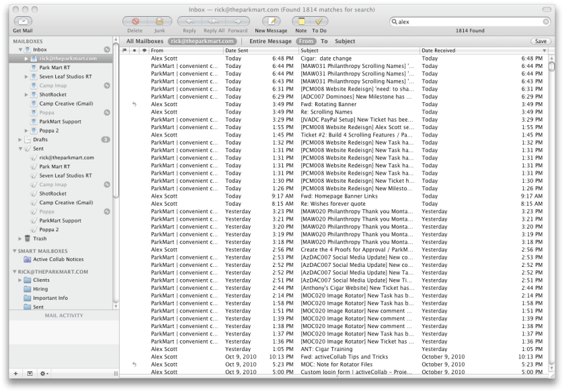Image resolution: width=564 pixels, height=392 pixels.
Task: Expand the Trash mailbox triangle
Action: pyautogui.click(x=18, y=239)
